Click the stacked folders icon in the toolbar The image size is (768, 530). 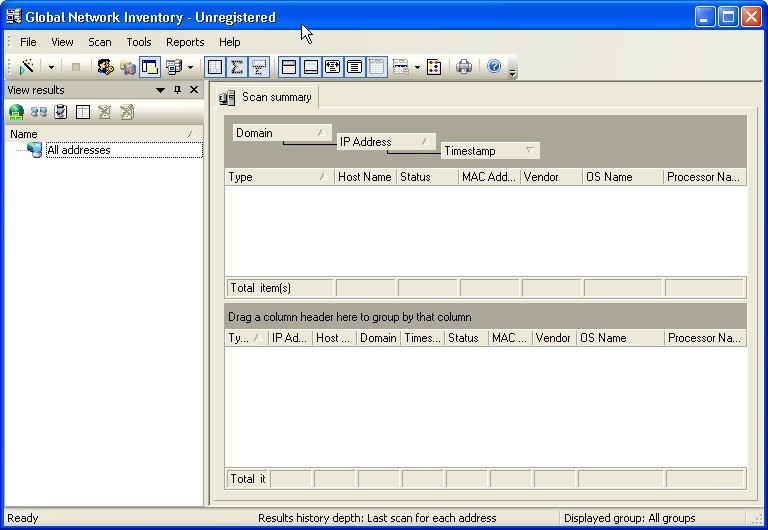click(128, 67)
